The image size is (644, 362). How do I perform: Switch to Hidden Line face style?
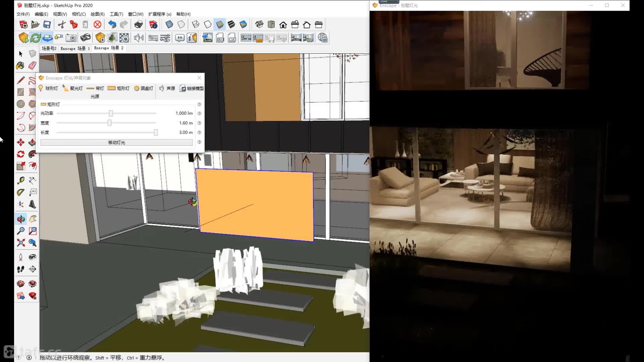(208, 24)
